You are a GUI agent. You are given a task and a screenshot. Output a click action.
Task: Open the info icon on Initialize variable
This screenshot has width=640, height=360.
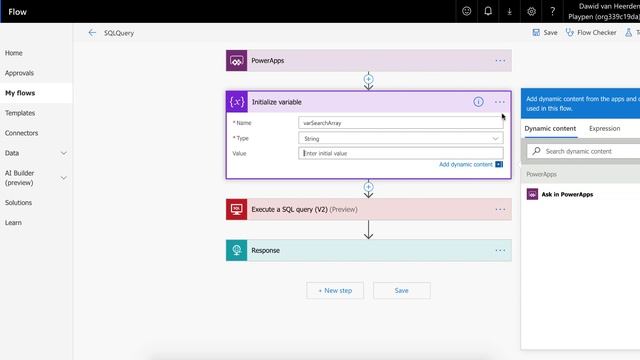tap(478, 102)
